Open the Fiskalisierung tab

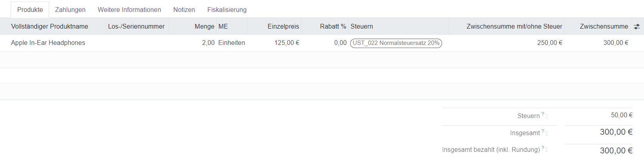[x=227, y=10]
